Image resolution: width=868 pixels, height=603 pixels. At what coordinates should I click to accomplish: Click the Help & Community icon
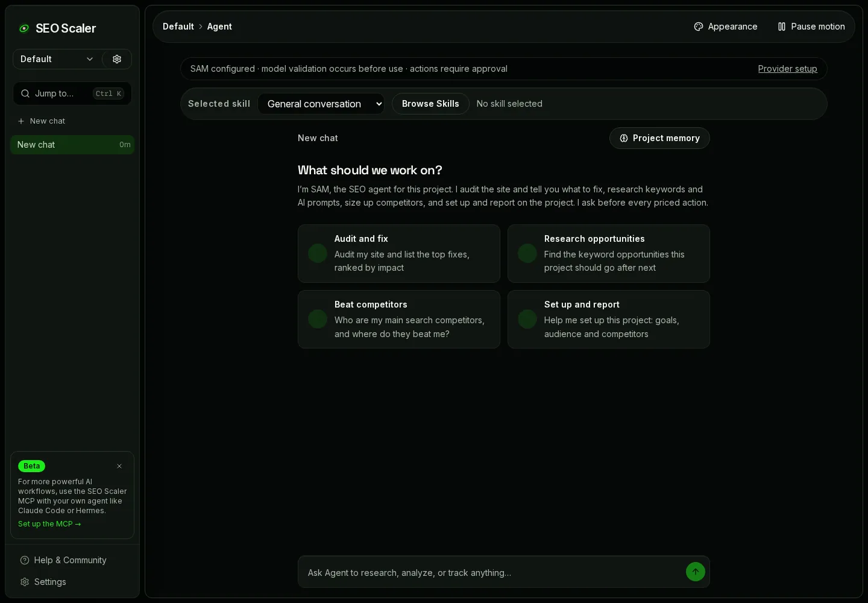(25, 560)
